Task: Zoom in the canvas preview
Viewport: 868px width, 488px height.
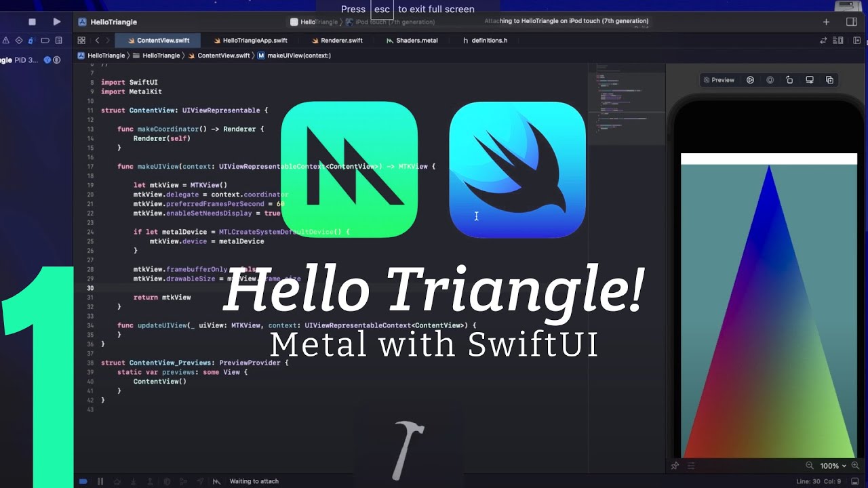Action: pyautogui.click(x=856, y=466)
